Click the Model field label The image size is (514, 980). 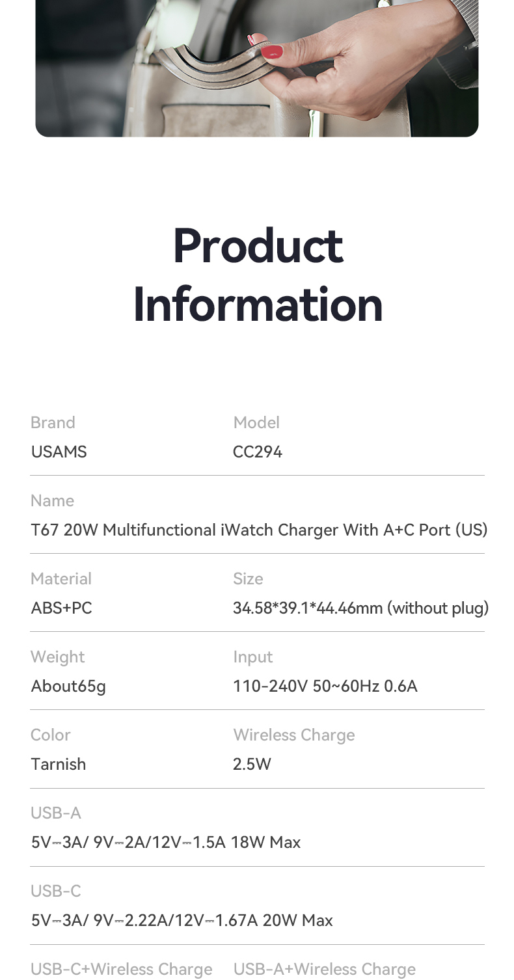pos(256,422)
